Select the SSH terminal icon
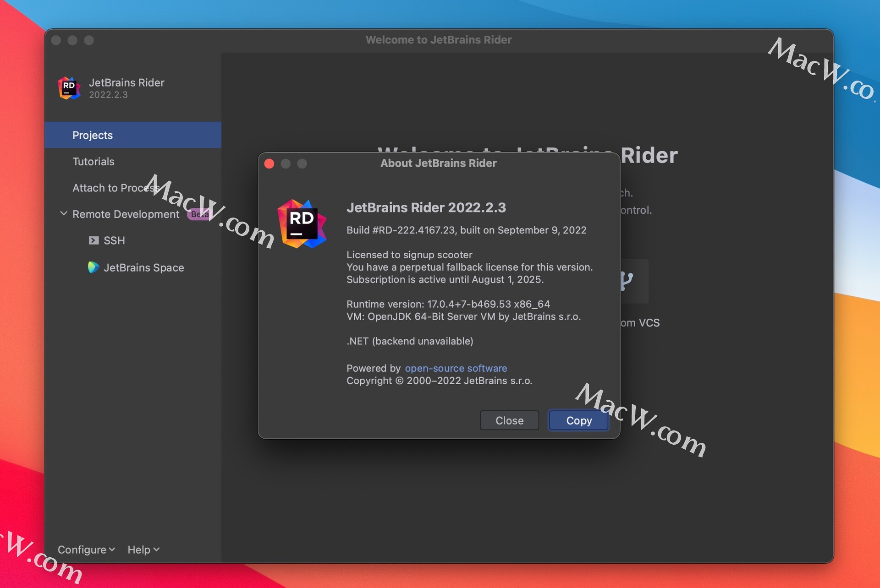 (x=93, y=240)
